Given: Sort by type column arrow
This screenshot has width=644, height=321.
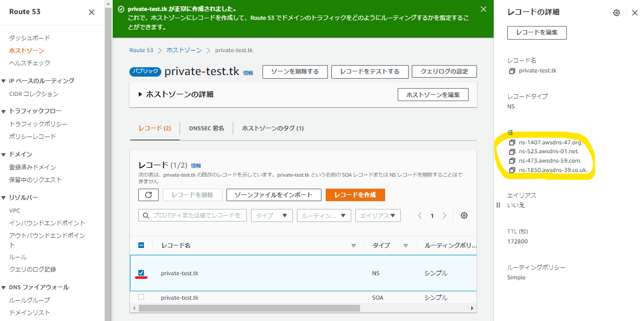Looking at the screenshot, I should [x=405, y=245].
